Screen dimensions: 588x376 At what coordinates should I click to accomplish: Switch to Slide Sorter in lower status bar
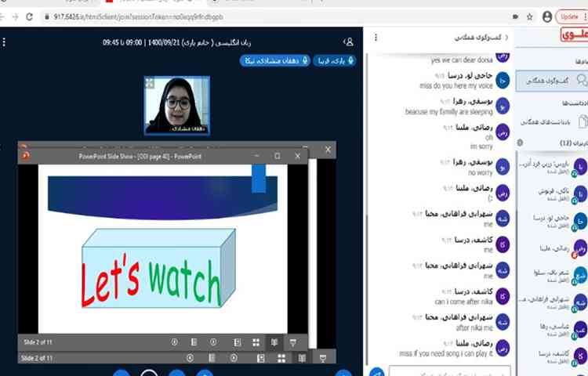[x=281, y=359]
